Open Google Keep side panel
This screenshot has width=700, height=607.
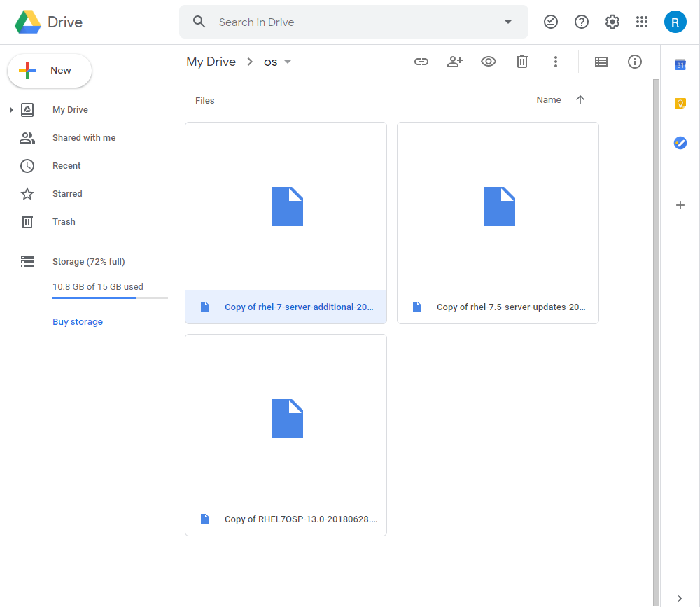[x=680, y=104]
